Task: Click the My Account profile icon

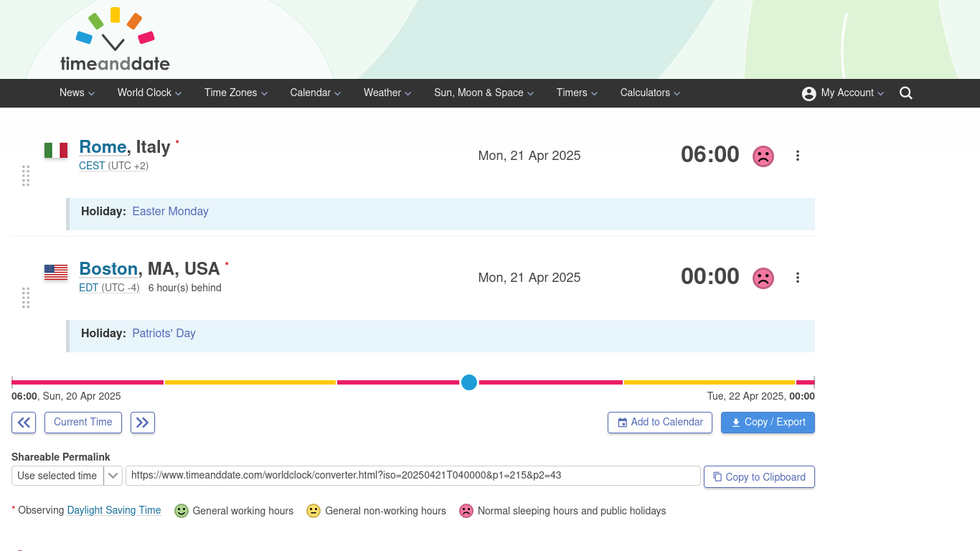Action: 809,93
